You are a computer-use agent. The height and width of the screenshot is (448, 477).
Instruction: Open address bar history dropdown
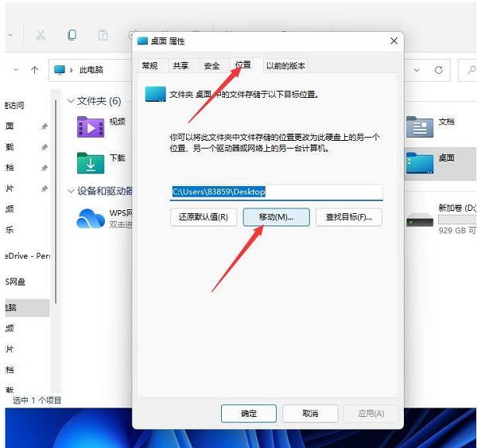pos(417,70)
